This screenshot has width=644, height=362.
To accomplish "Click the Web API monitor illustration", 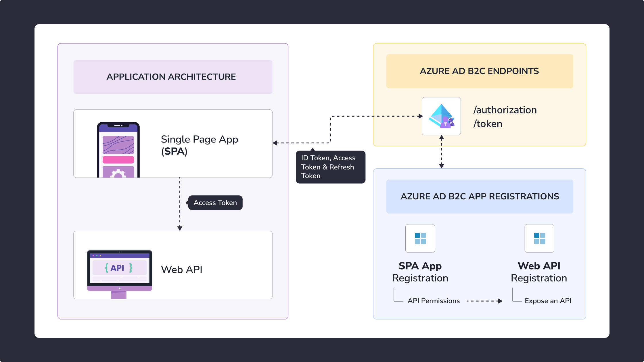I will pyautogui.click(x=120, y=274).
